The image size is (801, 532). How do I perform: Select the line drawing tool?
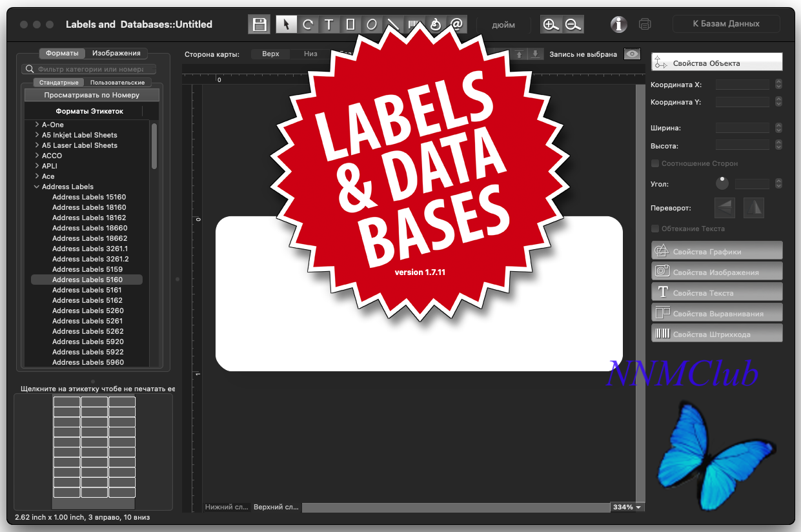[x=392, y=25]
